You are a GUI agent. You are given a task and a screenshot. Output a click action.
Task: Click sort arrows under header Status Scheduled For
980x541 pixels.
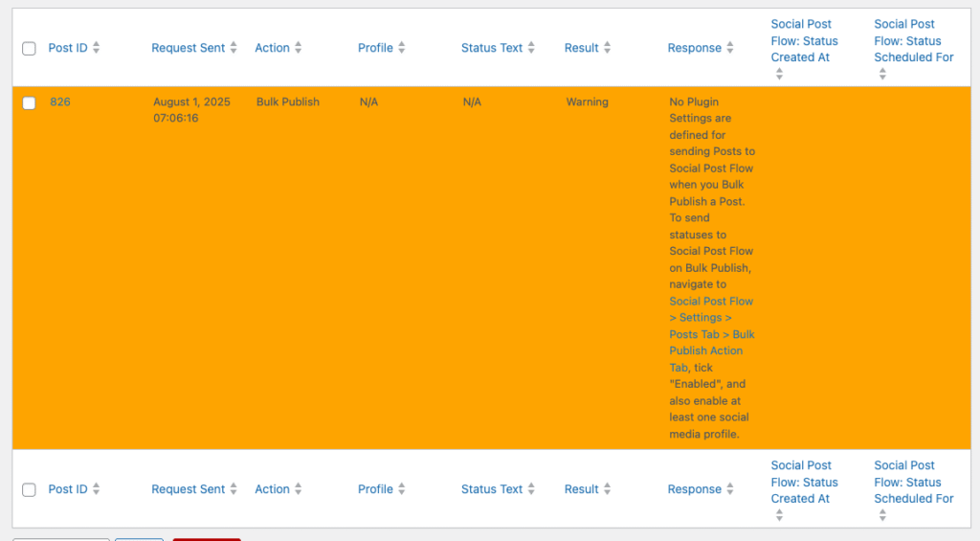pos(882,74)
